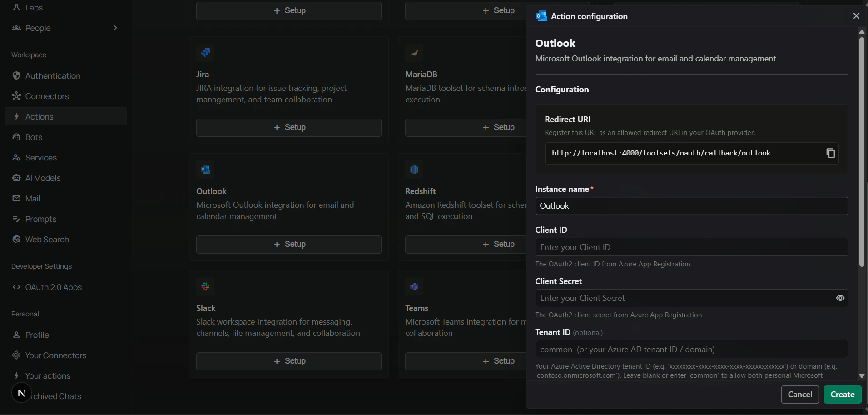This screenshot has height=415, width=868.
Task: Open the user avatar N menu
Action: 21,393
